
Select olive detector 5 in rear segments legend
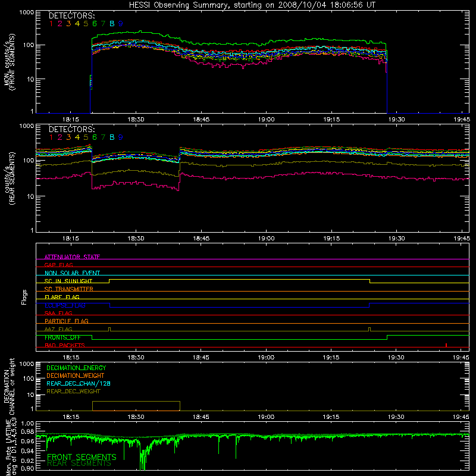point(86,137)
